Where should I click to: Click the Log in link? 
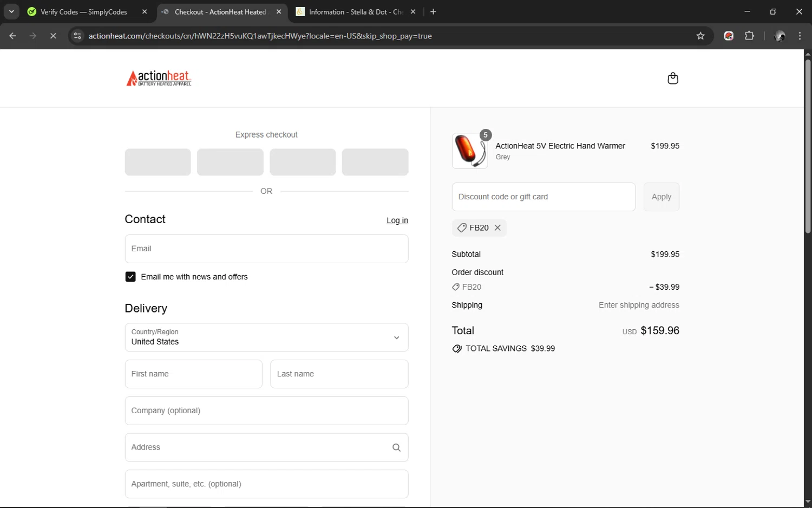click(397, 220)
